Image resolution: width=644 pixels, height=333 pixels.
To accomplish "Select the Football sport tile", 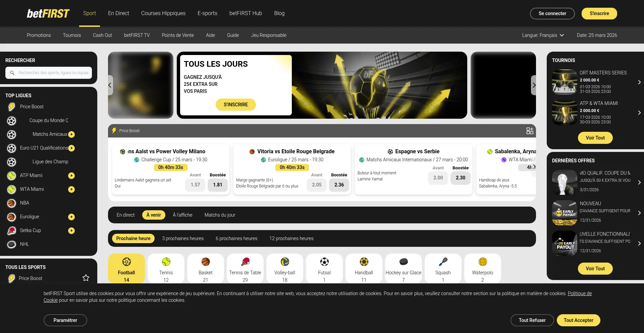I will point(126,268).
